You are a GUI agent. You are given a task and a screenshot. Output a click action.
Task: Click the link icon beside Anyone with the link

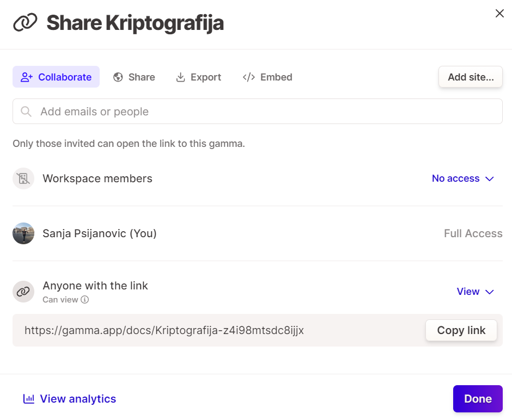pos(23,292)
